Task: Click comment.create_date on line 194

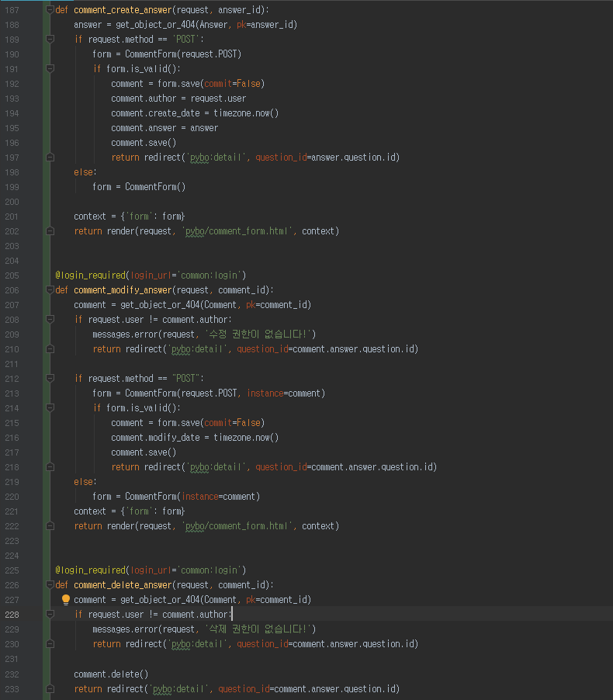Action: [x=155, y=113]
